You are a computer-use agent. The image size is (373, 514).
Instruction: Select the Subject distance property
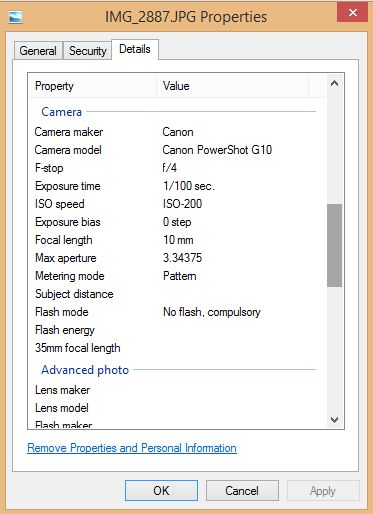[74, 294]
